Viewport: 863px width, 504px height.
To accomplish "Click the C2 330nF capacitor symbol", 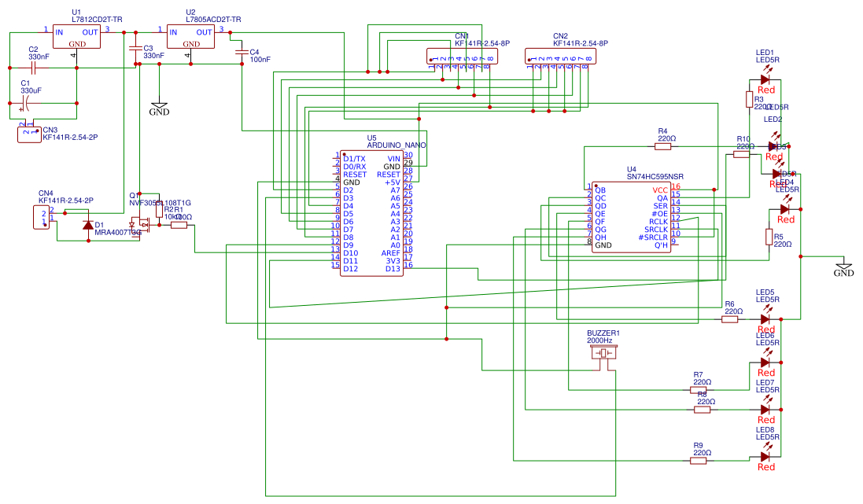I will (x=34, y=68).
